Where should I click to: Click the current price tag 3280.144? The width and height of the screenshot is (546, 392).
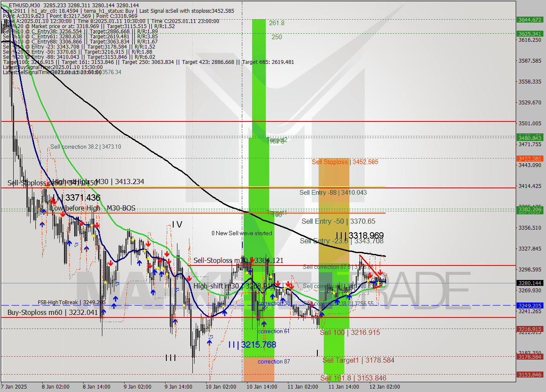tap(529, 283)
